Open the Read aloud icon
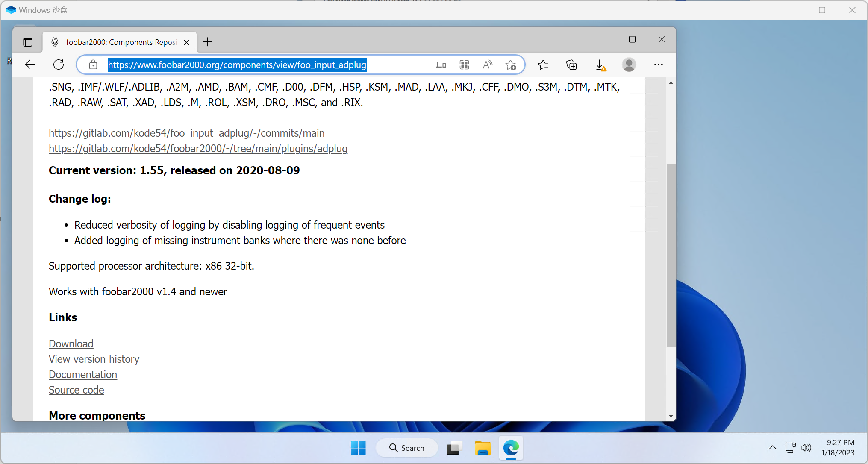Image resolution: width=868 pixels, height=464 pixels. [487, 65]
